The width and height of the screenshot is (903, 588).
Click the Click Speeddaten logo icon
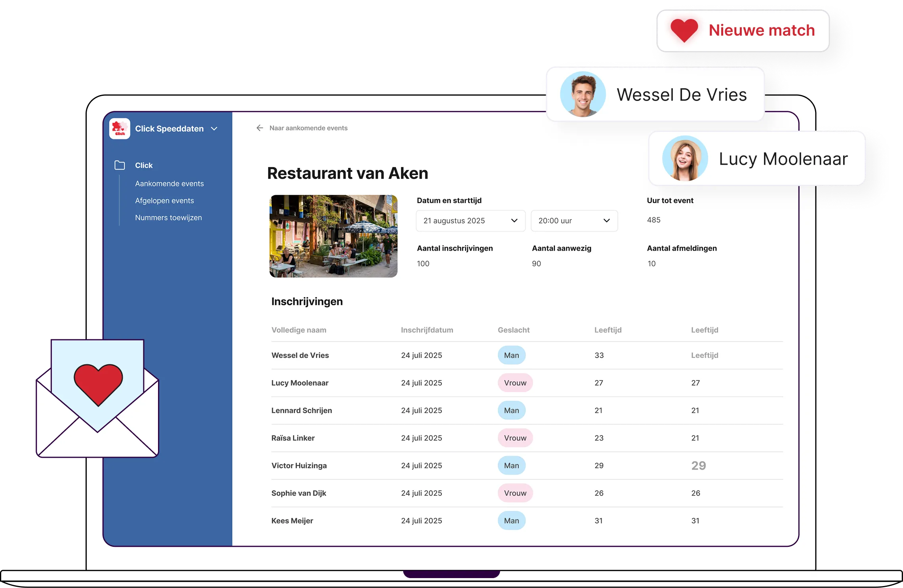[x=120, y=128]
